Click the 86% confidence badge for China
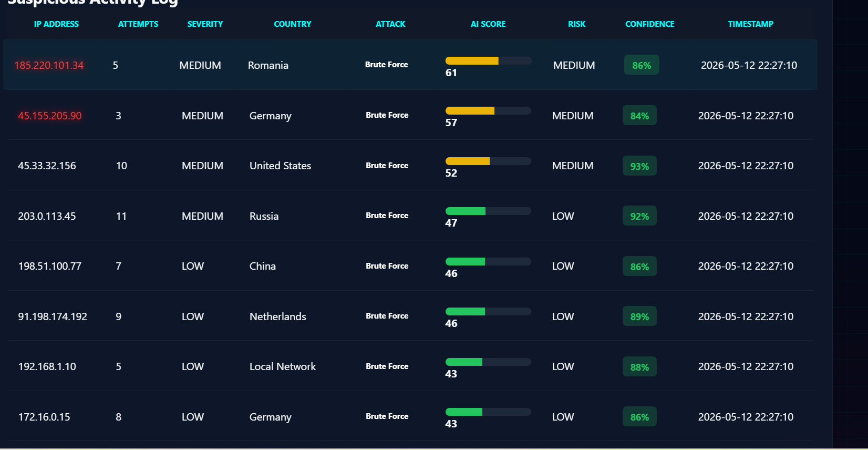The image size is (868, 450). point(639,267)
